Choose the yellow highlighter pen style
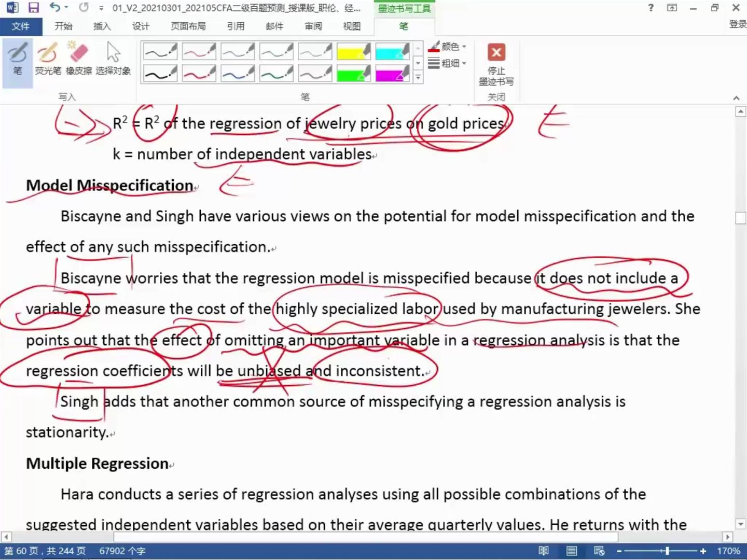 353,51
